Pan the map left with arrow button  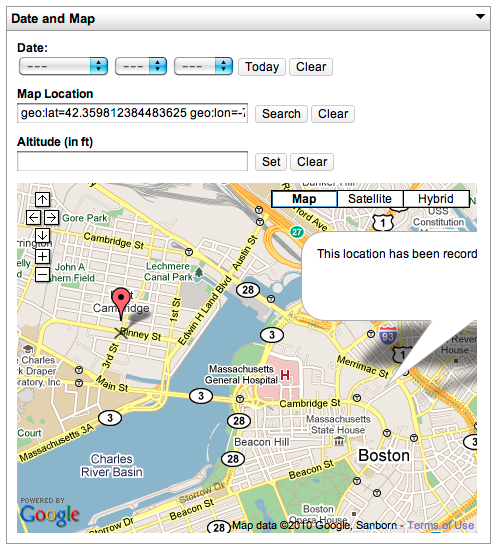(x=33, y=217)
